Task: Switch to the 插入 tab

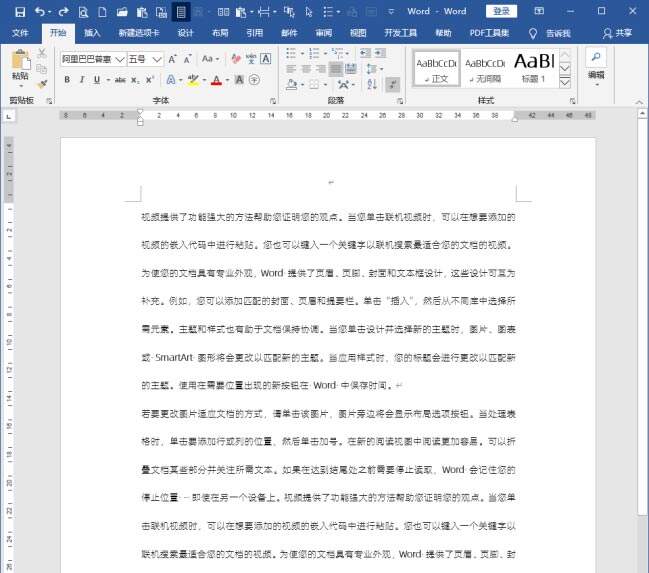Action: [x=92, y=33]
